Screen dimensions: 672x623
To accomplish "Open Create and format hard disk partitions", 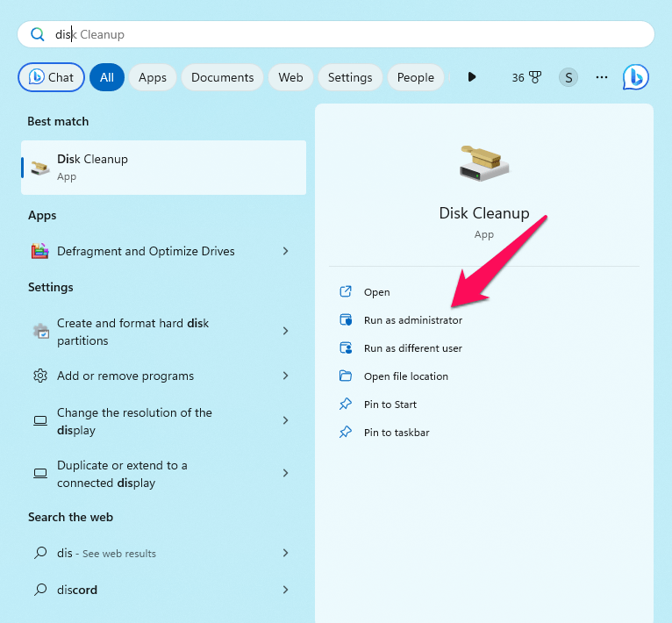I will tap(132, 332).
